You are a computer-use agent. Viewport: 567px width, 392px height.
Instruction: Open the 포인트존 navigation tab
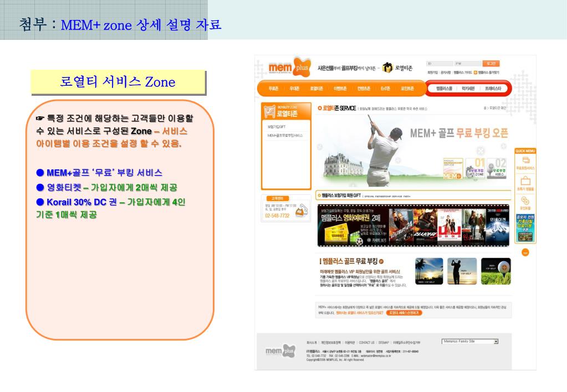click(x=407, y=89)
